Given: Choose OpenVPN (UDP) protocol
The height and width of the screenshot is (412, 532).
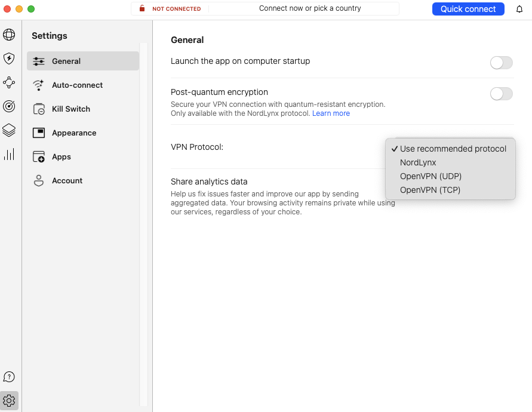Looking at the screenshot, I should point(430,176).
